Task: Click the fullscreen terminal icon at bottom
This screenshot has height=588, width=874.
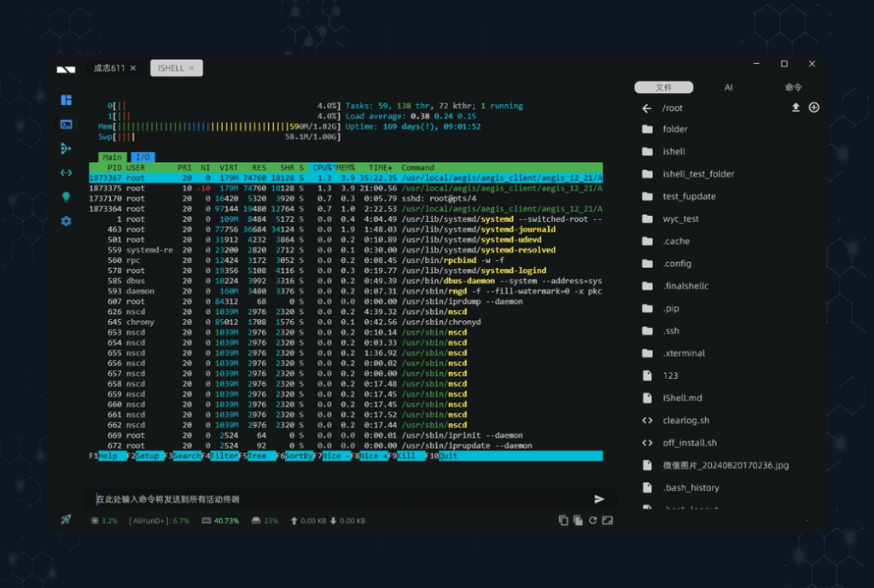Action: pyautogui.click(x=608, y=520)
